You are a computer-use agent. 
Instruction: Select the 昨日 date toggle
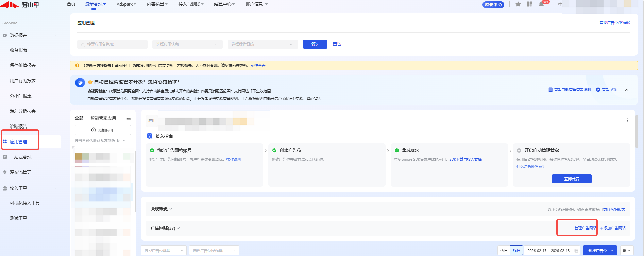(516, 251)
